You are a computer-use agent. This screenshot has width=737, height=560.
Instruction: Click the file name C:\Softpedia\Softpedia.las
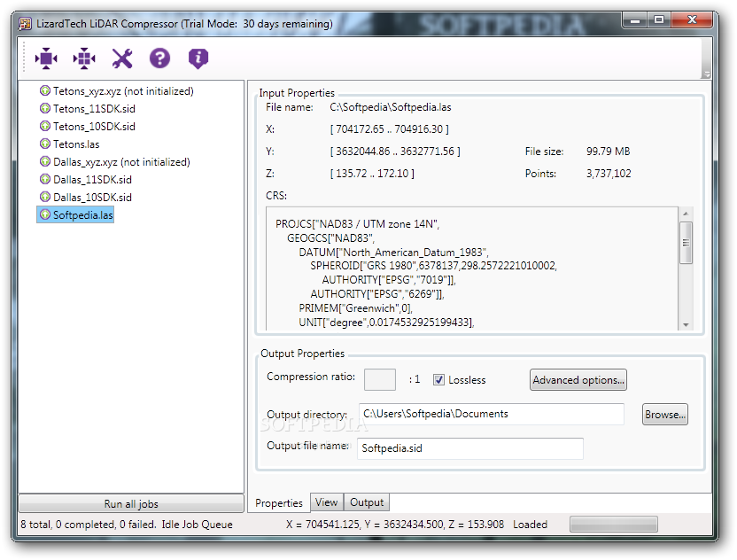[x=390, y=107]
